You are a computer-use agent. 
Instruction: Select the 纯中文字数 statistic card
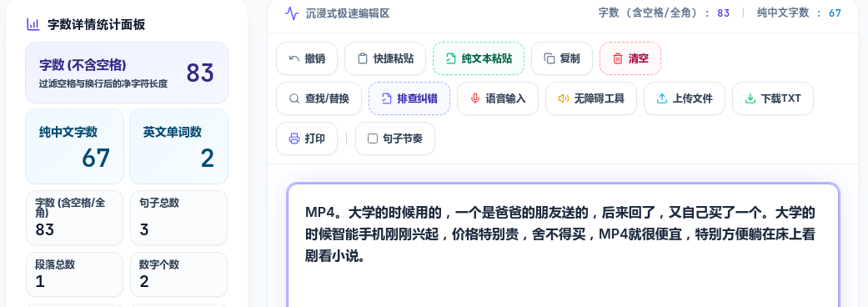pyautogui.click(x=75, y=146)
